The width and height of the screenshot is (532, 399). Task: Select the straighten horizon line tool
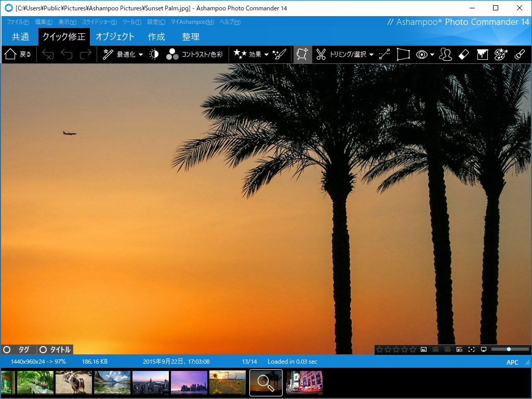(x=384, y=54)
